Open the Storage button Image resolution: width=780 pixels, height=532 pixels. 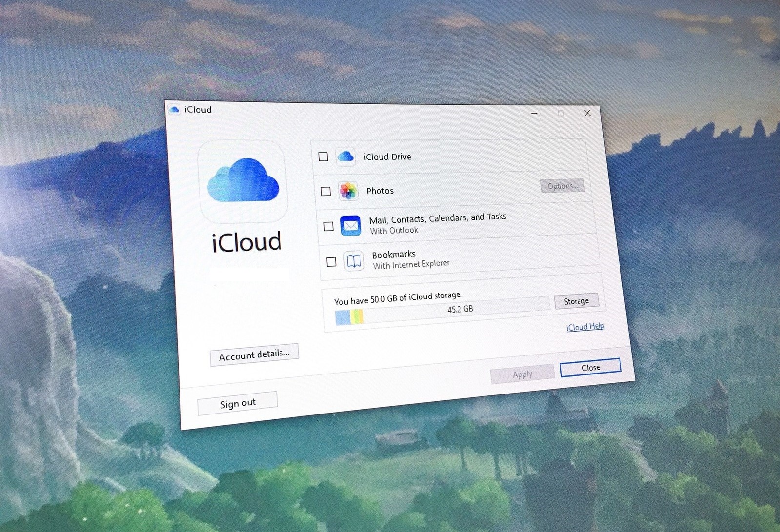(x=576, y=301)
